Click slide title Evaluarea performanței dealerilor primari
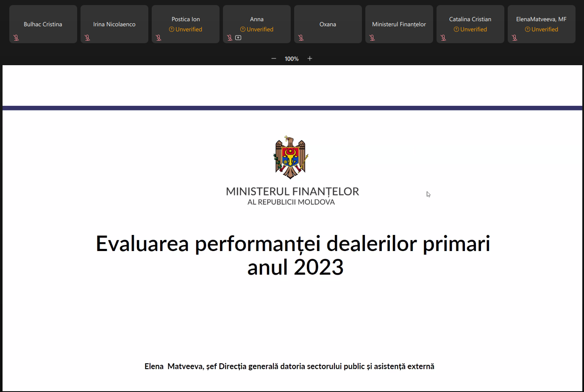 tap(293, 244)
